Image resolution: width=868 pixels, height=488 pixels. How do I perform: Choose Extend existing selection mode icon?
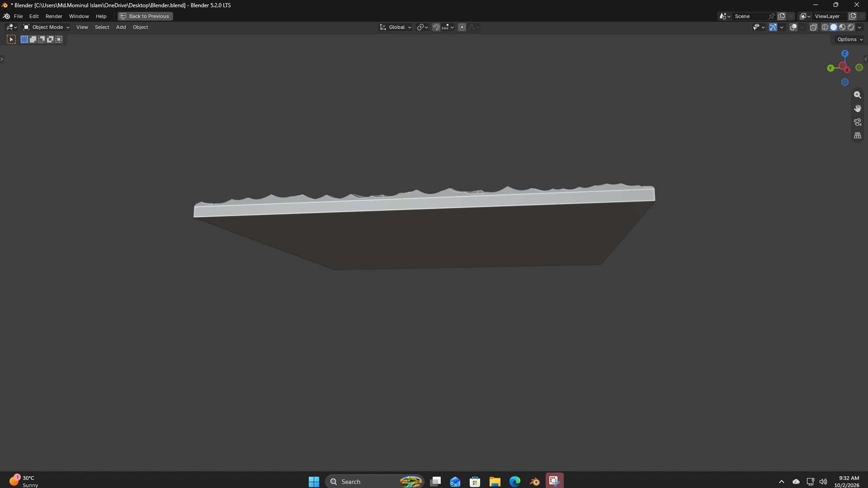tap(33, 40)
